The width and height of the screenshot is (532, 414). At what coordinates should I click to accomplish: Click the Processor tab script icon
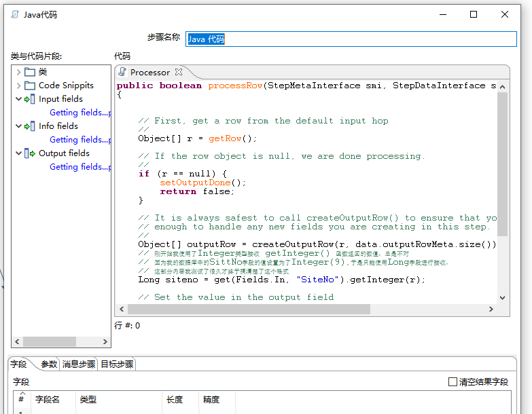[x=122, y=72]
